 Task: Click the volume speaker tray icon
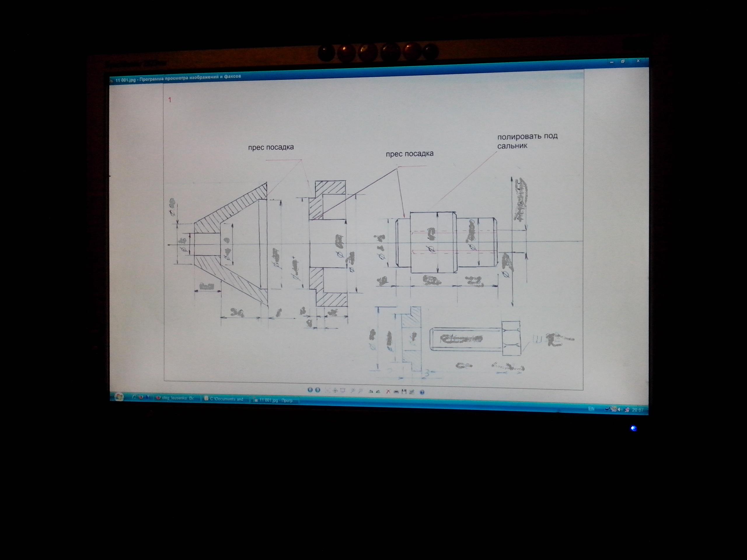(x=620, y=409)
